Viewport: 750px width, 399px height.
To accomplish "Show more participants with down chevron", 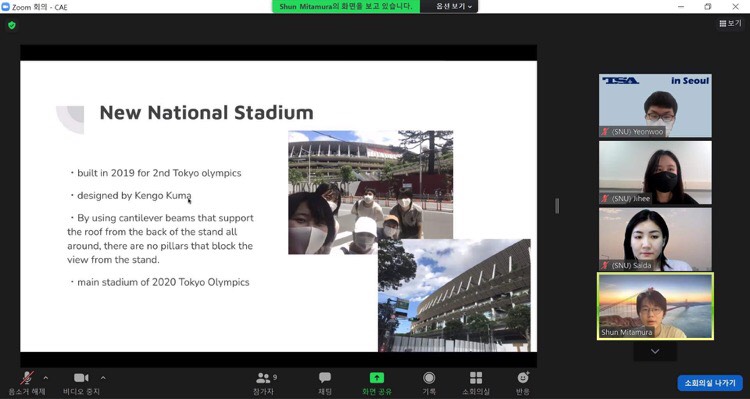I will (655, 351).
